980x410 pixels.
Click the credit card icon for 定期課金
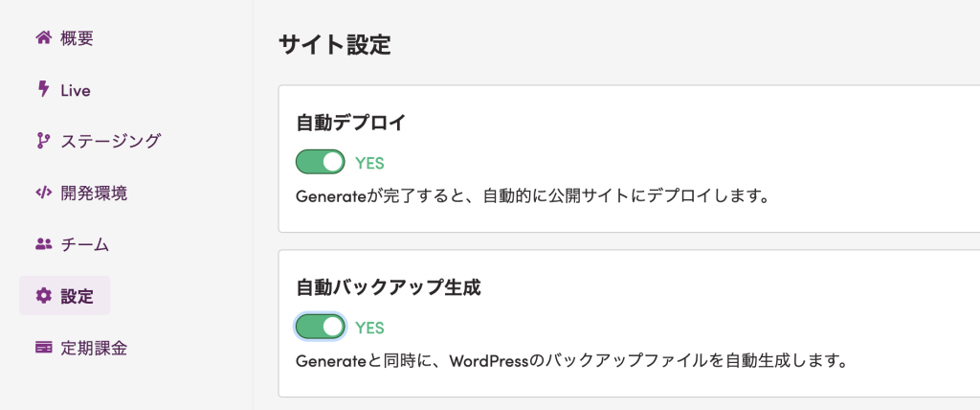pos(43,348)
